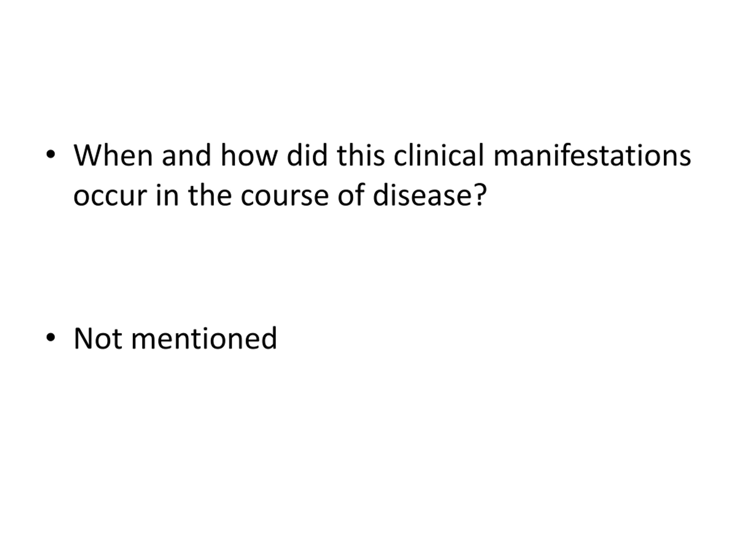Screen dimensions: 747x560
Task: Click the word "clinical" in the question
Action: [439, 155]
